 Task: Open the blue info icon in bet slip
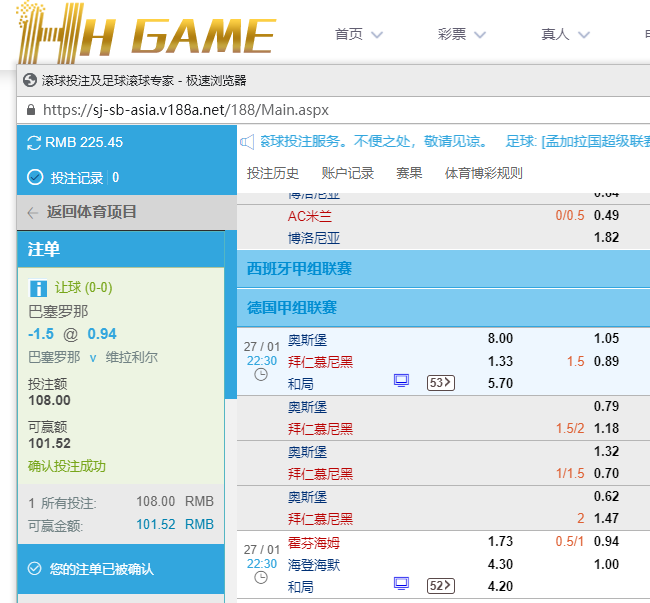38,288
